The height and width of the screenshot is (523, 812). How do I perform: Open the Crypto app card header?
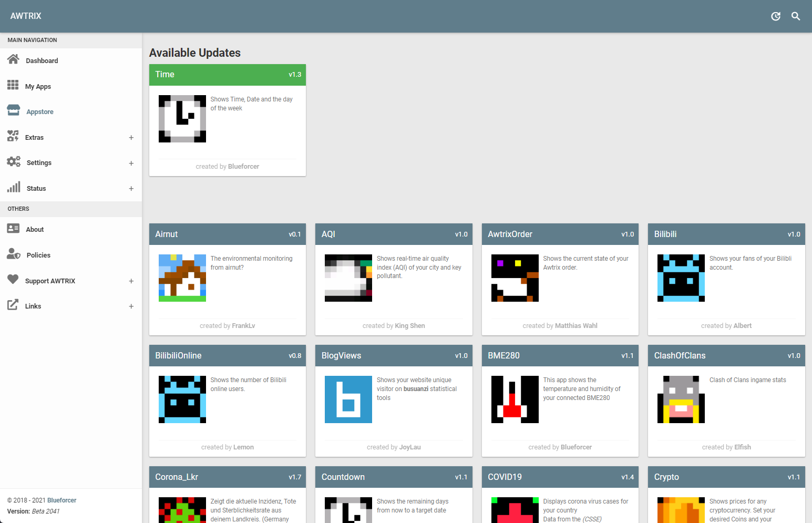pyautogui.click(x=726, y=477)
